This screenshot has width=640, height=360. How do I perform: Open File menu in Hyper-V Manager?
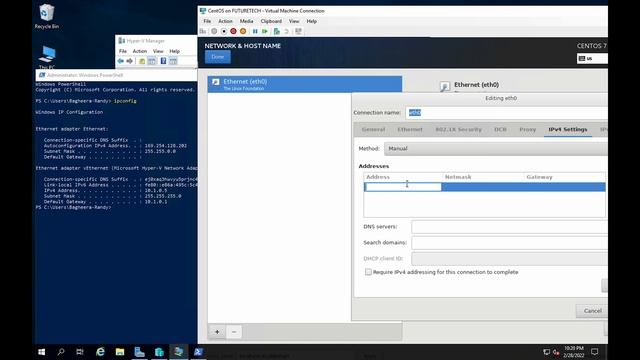click(123, 51)
